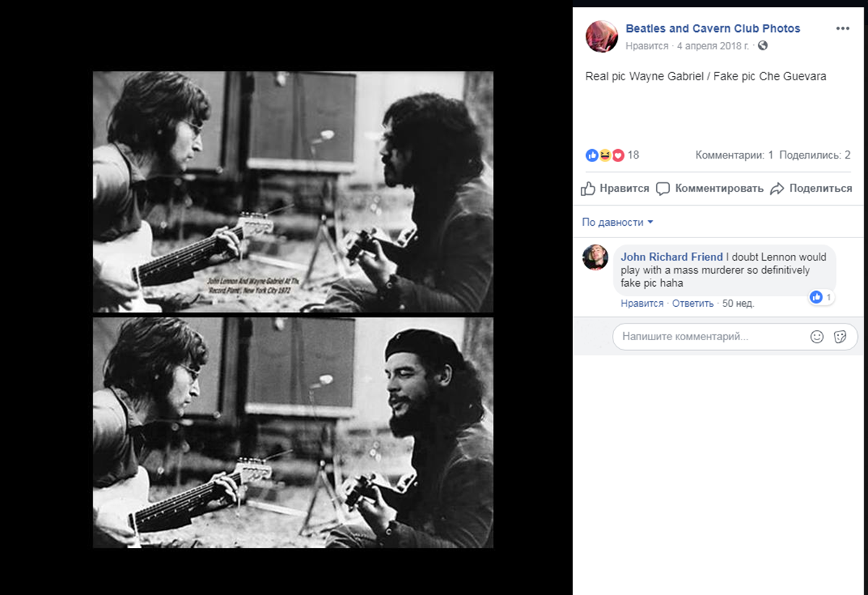Click the 4 апреля 2018 date link

[x=712, y=46]
